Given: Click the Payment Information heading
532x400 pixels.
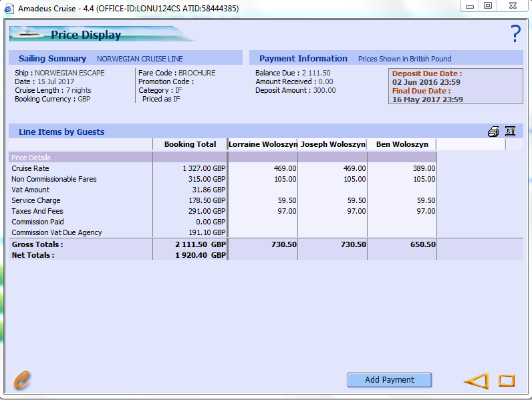Looking at the screenshot, I should tap(303, 58).
